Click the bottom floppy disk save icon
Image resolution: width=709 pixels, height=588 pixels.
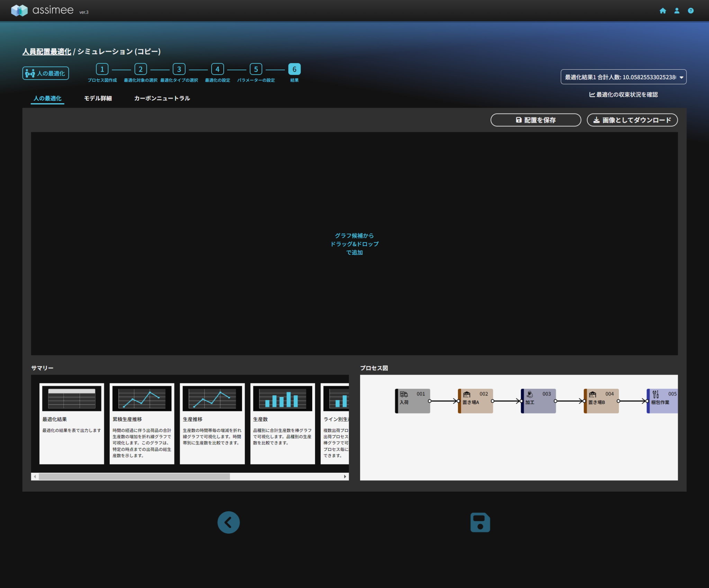480,522
